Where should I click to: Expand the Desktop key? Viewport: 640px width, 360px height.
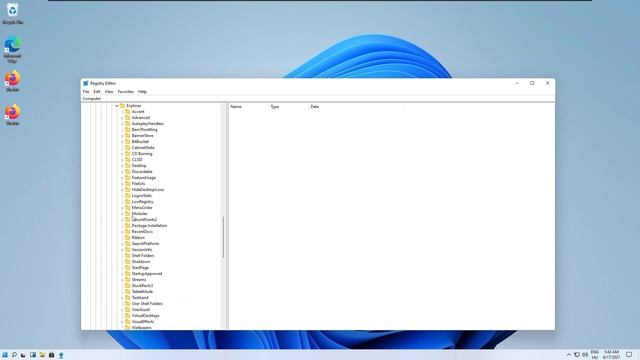[x=122, y=166]
